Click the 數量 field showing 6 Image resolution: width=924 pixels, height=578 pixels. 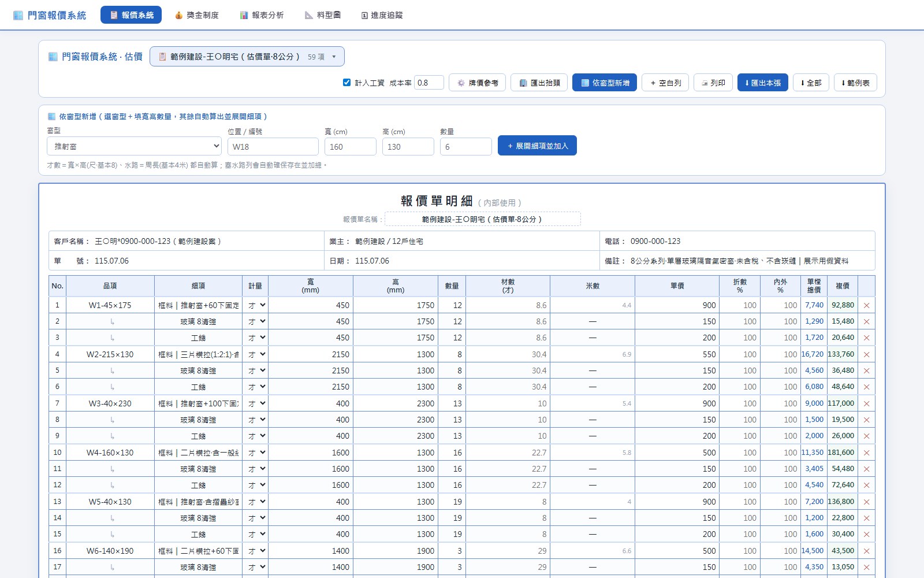(x=466, y=147)
